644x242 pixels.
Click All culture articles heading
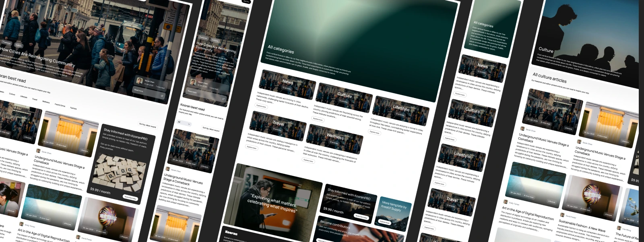549,77
